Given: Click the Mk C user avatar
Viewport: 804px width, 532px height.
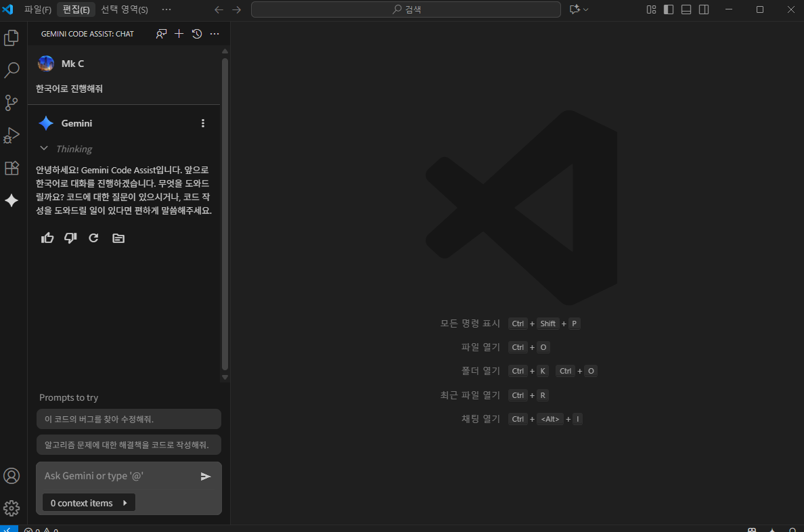Looking at the screenshot, I should pyautogui.click(x=46, y=64).
